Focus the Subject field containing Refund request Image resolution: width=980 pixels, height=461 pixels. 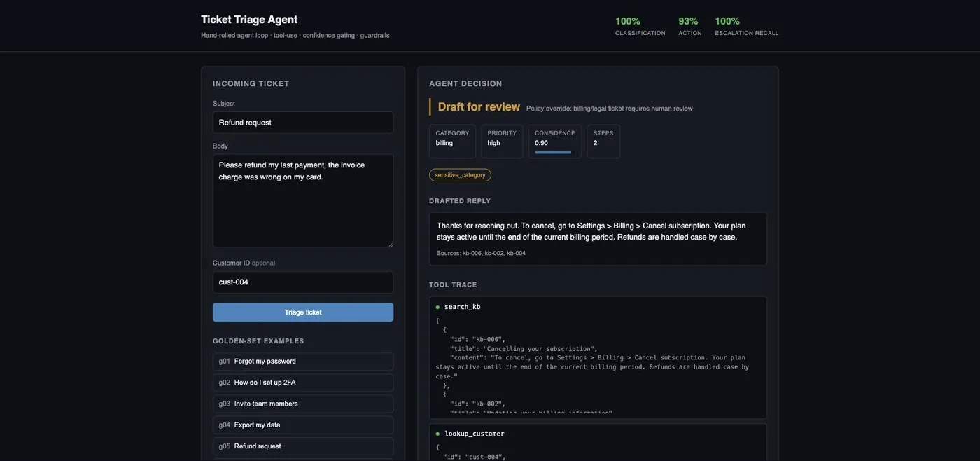pyautogui.click(x=303, y=123)
